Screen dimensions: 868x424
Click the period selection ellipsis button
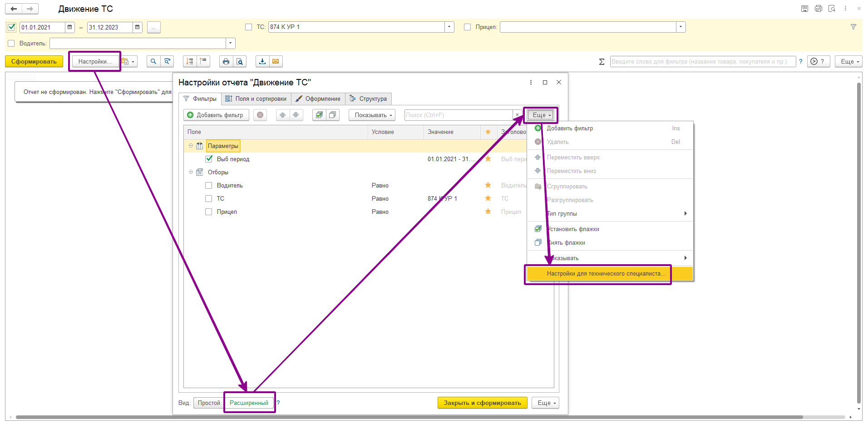tap(153, 27)
